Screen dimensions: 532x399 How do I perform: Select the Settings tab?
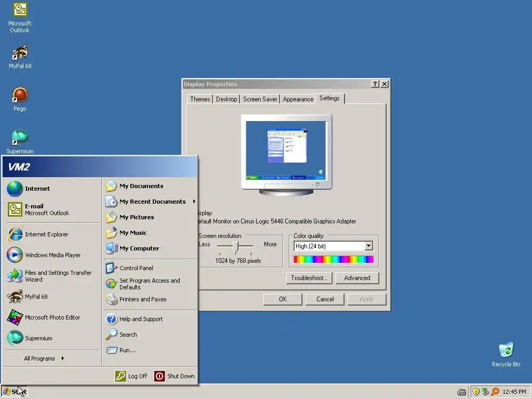[x=329, y=98]
